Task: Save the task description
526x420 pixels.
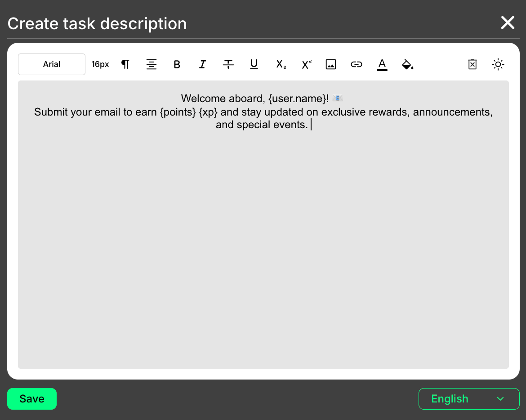Action: 32,399
